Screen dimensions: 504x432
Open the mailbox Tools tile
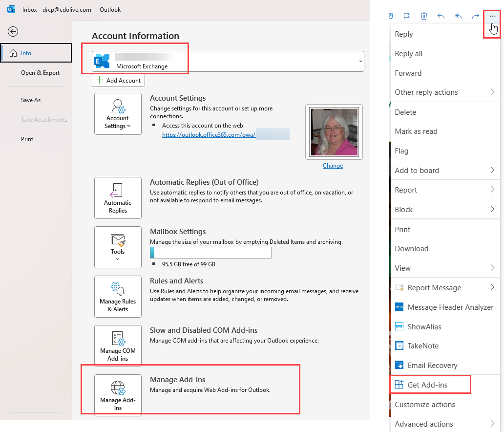tap(118, 247)
